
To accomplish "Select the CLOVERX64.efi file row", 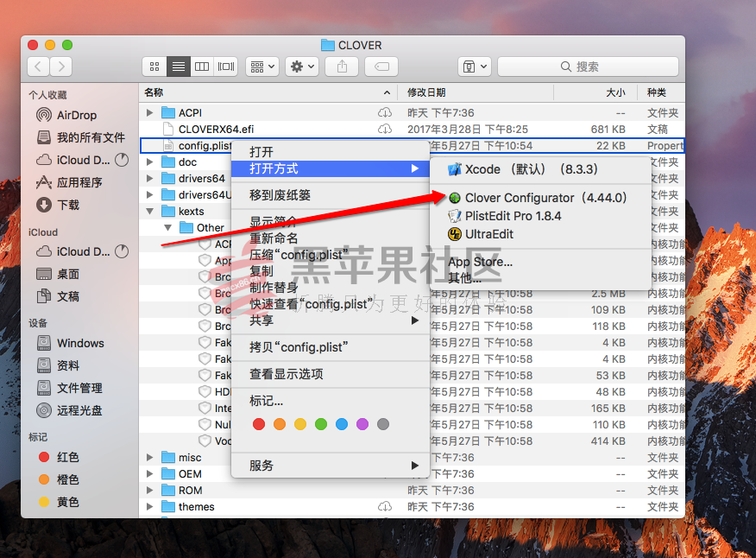I will click(x=413, y=130).
